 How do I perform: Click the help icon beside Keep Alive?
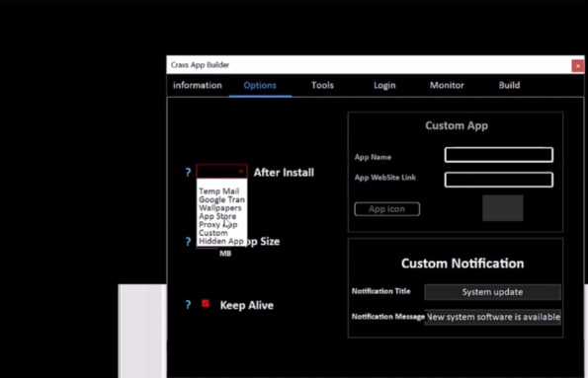click(x=188, y=305)
